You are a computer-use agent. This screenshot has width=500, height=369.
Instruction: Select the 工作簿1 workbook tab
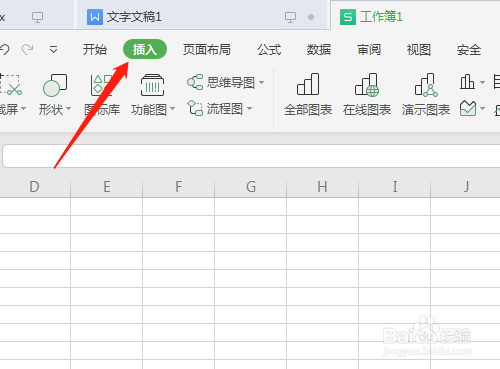coord(415,16)
